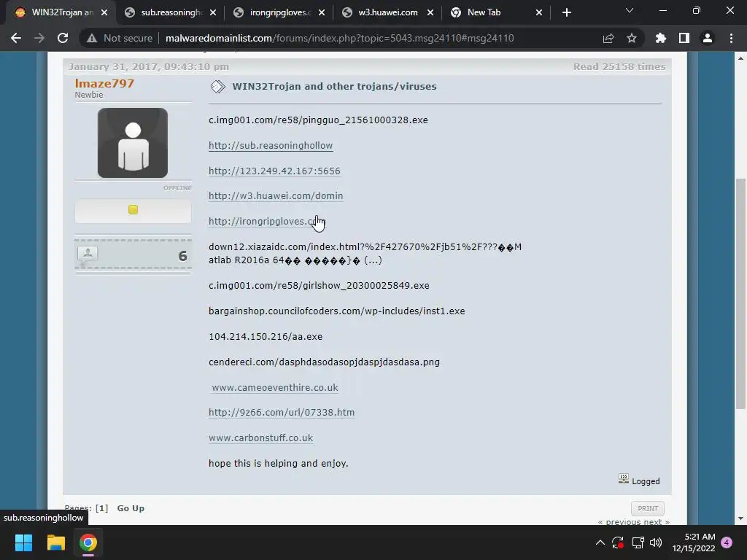Close the WIN32Trojan tab

coord(104,13)
